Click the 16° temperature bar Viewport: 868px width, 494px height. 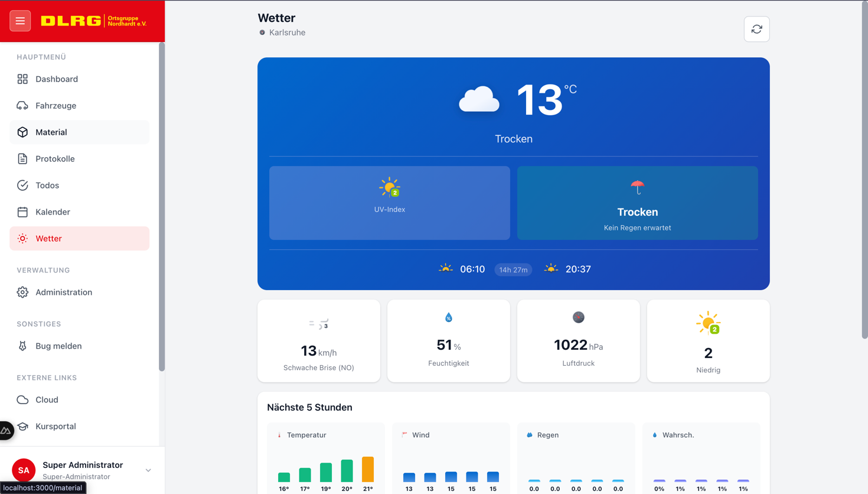coord(284,477)
